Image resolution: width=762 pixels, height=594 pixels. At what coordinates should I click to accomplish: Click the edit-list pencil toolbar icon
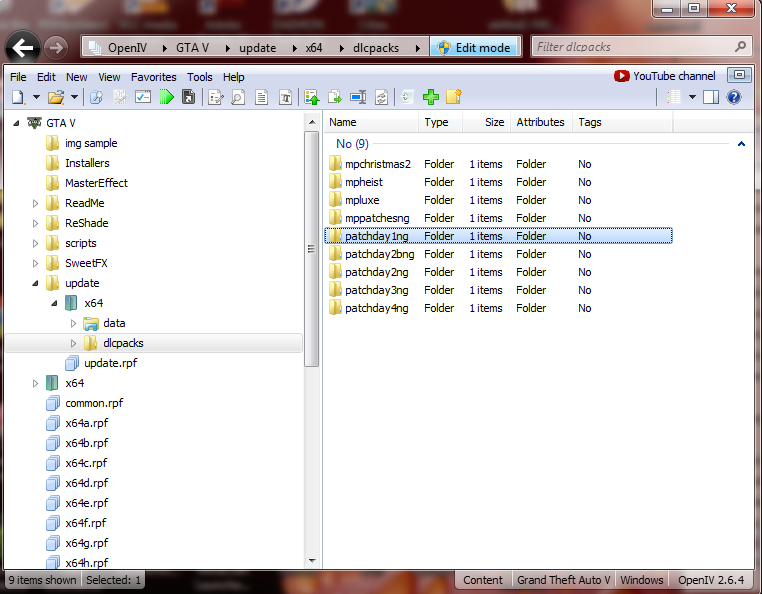(x=215, y=97)
